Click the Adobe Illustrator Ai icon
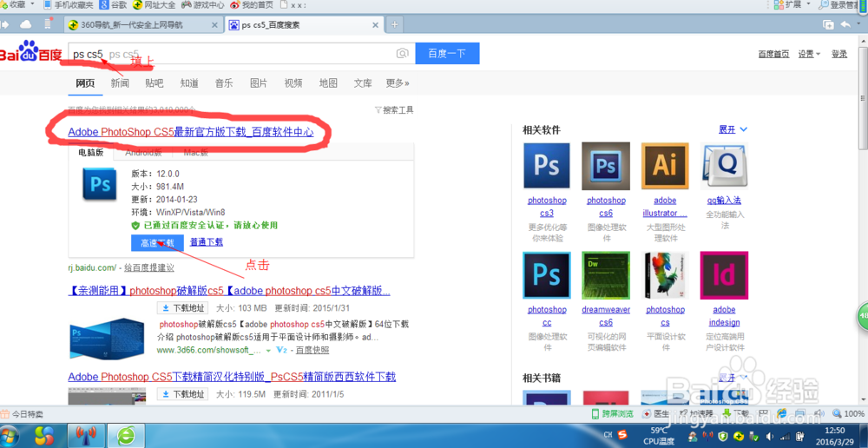The image size is (868, 448). click(x=665, y=166)
